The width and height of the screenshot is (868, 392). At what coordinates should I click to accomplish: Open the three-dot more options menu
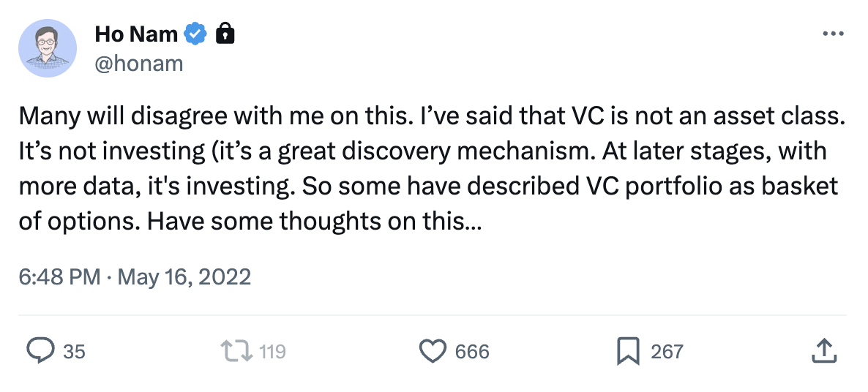[834, 34]
